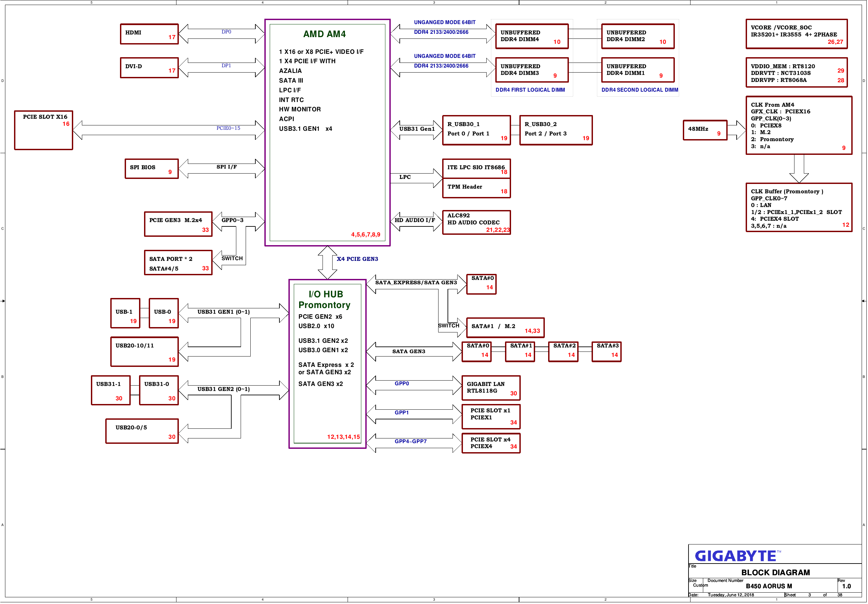Screen dimensions: 868x604
Task: Click the Rev 1.0 value
Action: pyautogui.click(x=846, y=586)
